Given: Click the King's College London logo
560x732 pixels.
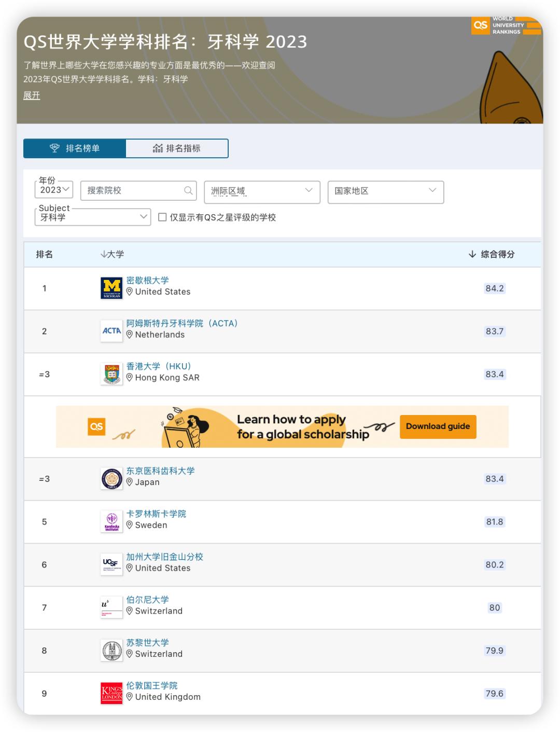Looking at the screenshot, I should point(111,693).
